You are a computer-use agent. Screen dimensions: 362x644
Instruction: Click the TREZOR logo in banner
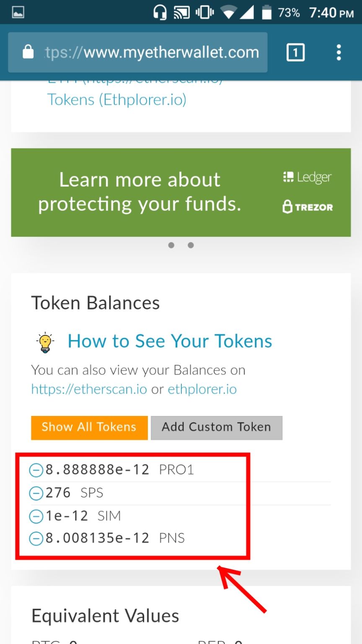click(308, 207)
